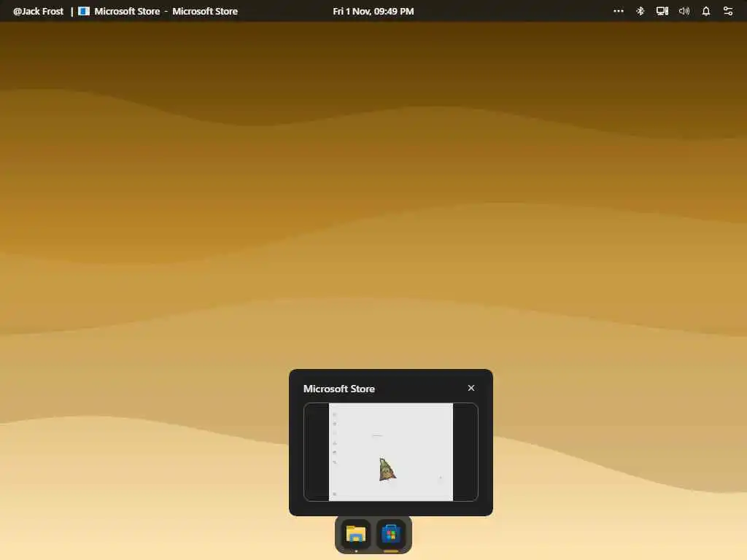This screenshot has height=560, width=747.
Task: Open File Explorer from the dock
Action: [x=355, y=534]
